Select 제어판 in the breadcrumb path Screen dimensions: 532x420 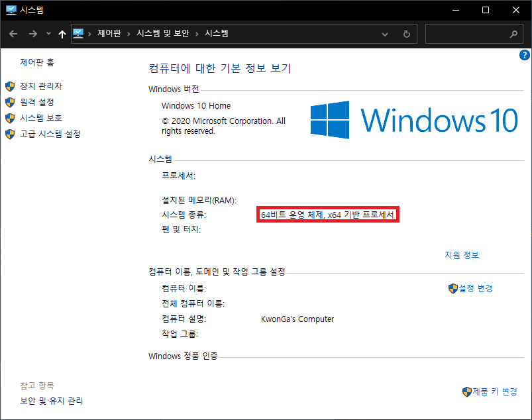tap(109, 33)
